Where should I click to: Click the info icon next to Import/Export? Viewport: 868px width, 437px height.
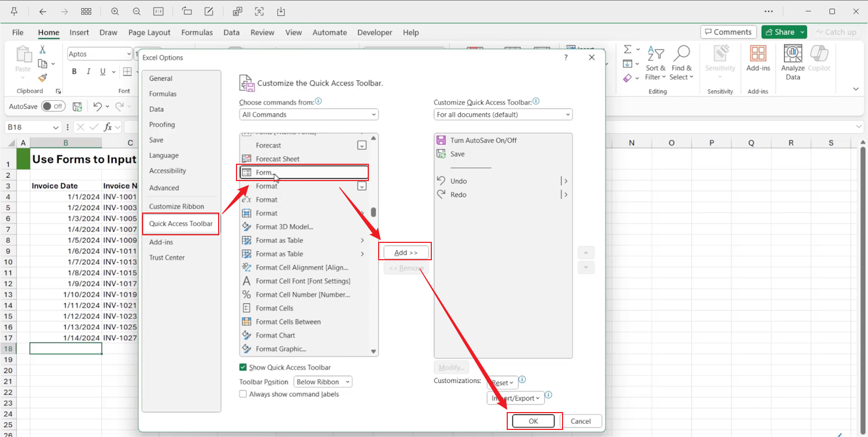point(548,395)
